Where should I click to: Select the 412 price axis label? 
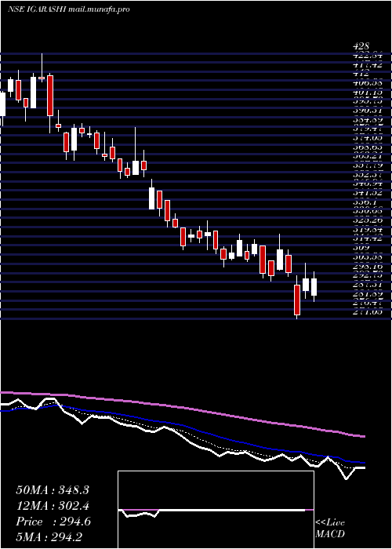pos(361,74)
